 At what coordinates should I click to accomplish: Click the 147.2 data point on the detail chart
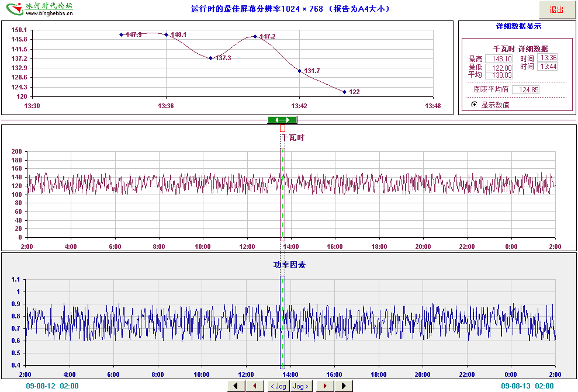coord(255,36)
